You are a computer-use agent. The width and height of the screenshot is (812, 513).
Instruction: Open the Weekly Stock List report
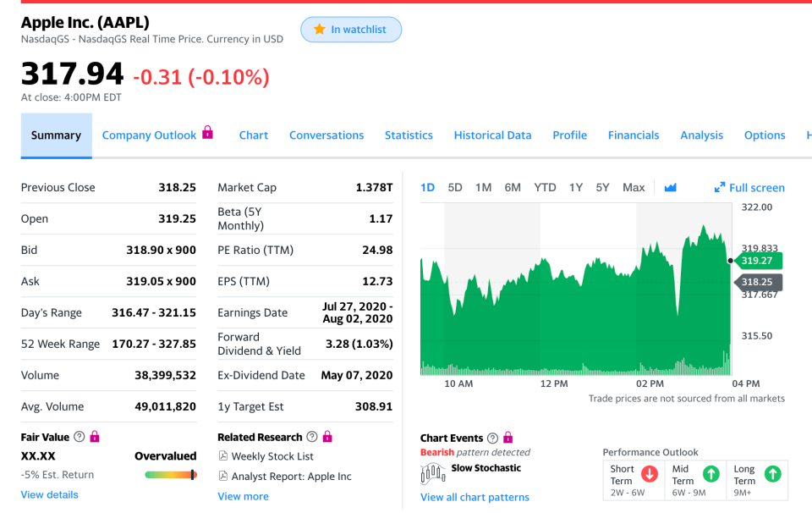point(272,456)
